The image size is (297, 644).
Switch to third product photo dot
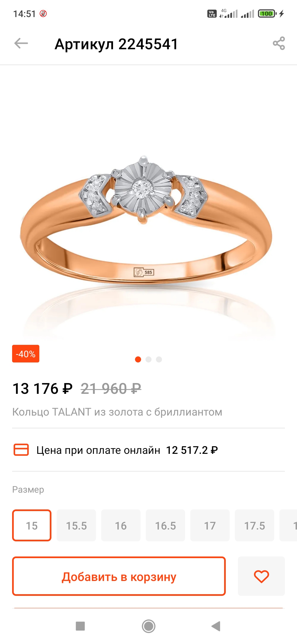click(159, 359)
